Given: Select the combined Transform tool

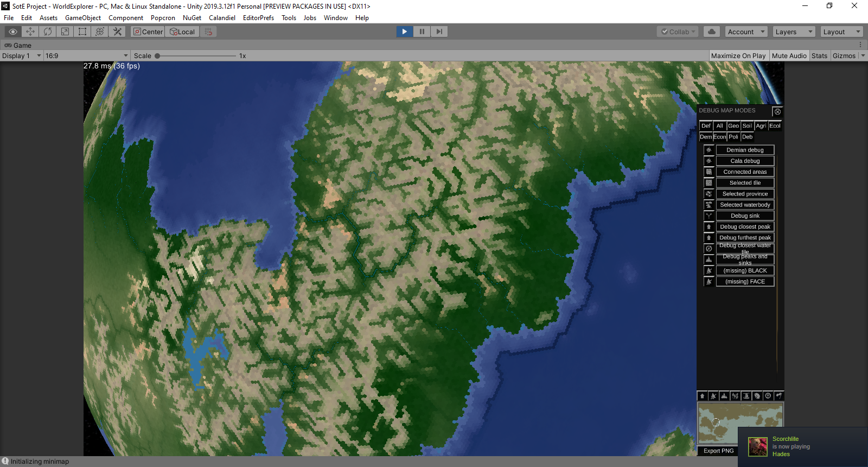Looking at the screenshot, I should click(x=100, y=31).
